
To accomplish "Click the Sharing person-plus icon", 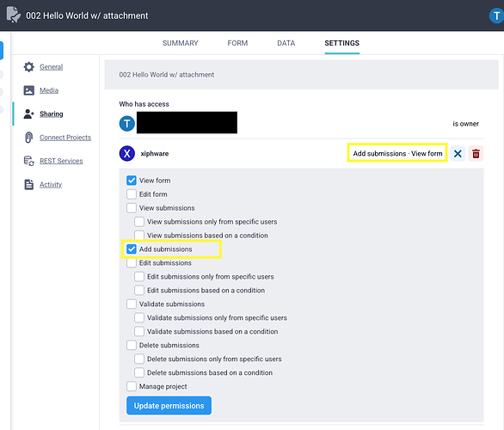I will click(29, 114).
